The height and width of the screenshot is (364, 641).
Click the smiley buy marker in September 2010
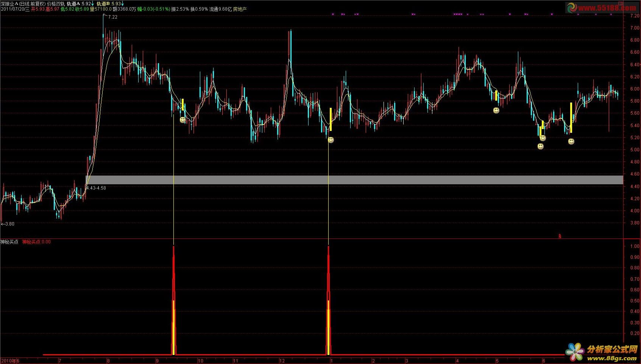coord(182,120)
